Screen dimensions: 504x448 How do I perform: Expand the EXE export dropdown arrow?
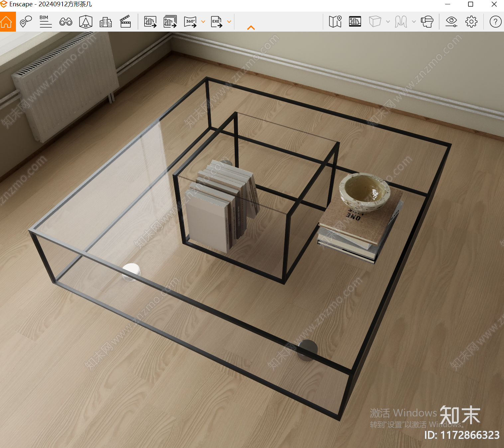click(229, 22)
